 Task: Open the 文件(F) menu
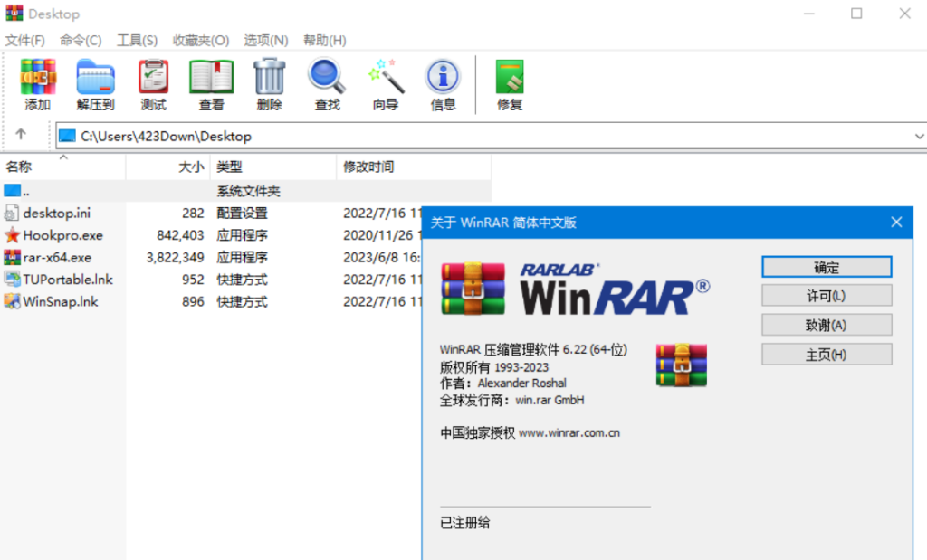(25, 41)
